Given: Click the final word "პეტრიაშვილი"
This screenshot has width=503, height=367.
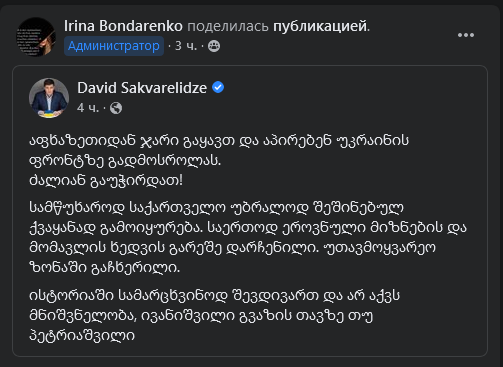Looking at the screenshot, I should tap(82, 335).
